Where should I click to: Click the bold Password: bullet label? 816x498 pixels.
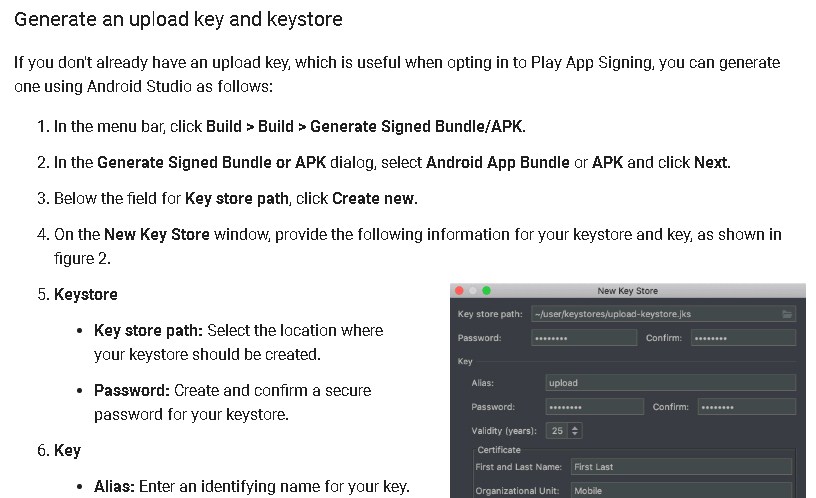(132, 390)
